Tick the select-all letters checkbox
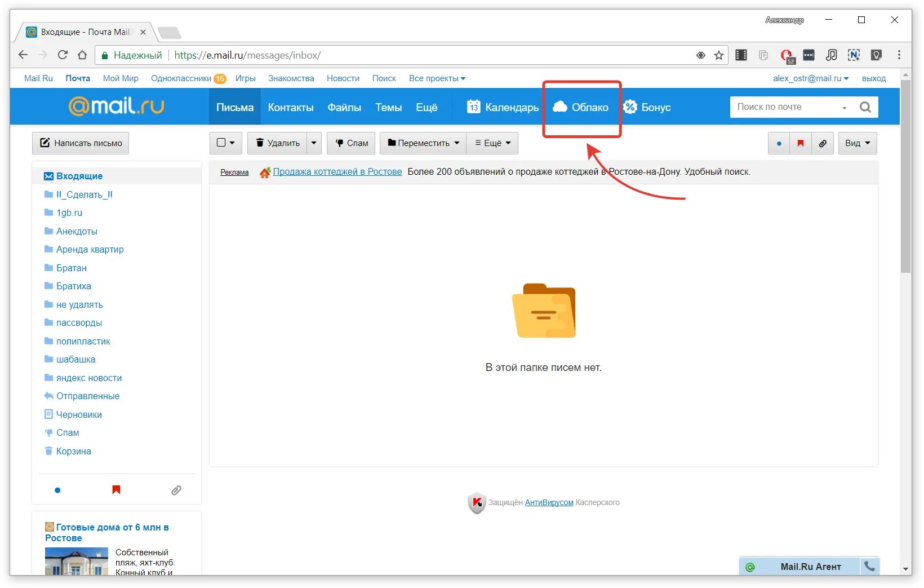This screenshot has width=924, height=588. tap(221, 143)
